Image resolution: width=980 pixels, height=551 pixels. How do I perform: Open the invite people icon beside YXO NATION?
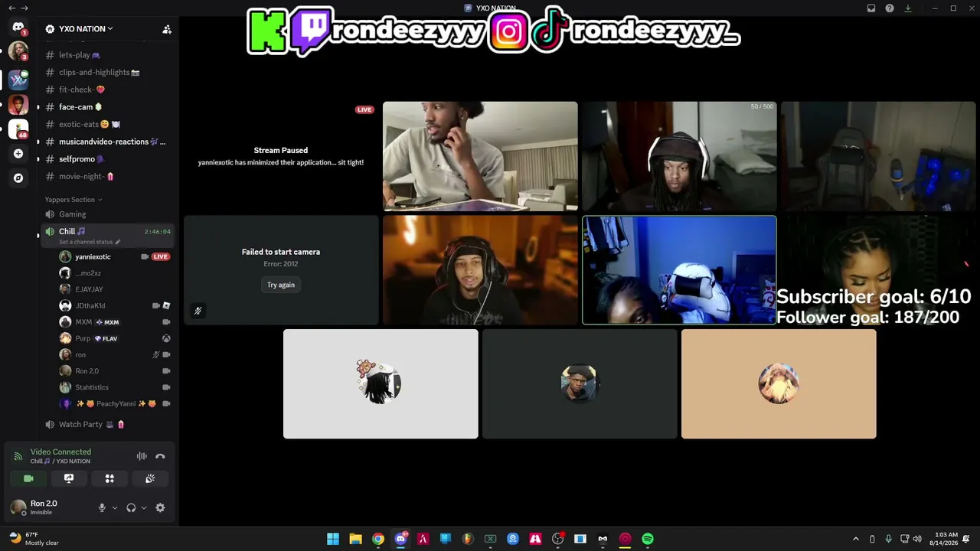[167, 29]
